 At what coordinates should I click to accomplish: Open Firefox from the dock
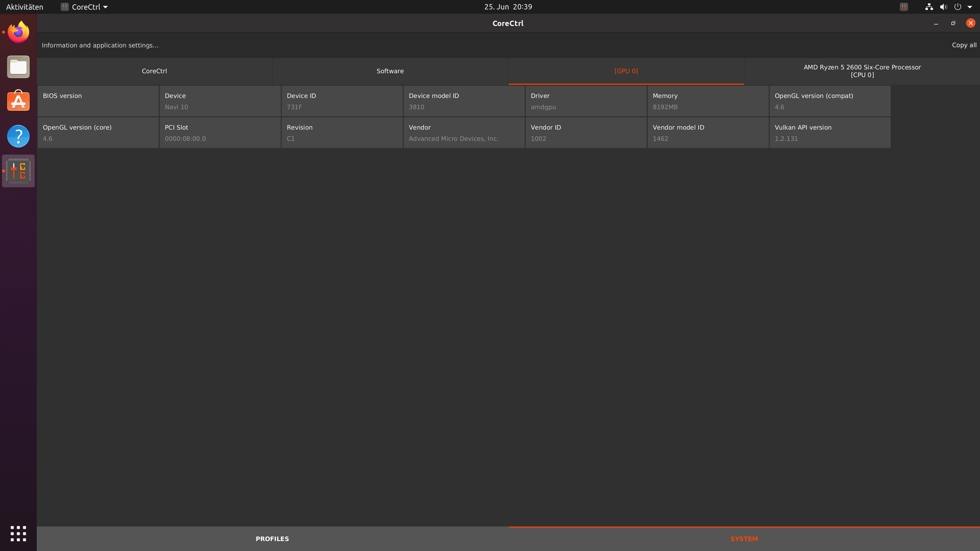click(x=18, y=32)
